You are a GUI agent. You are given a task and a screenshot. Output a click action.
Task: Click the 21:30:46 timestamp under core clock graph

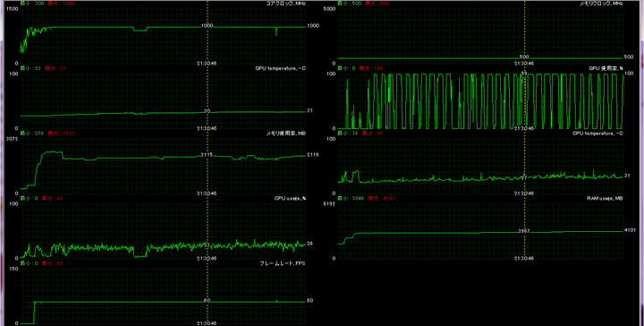pos(208,64)
